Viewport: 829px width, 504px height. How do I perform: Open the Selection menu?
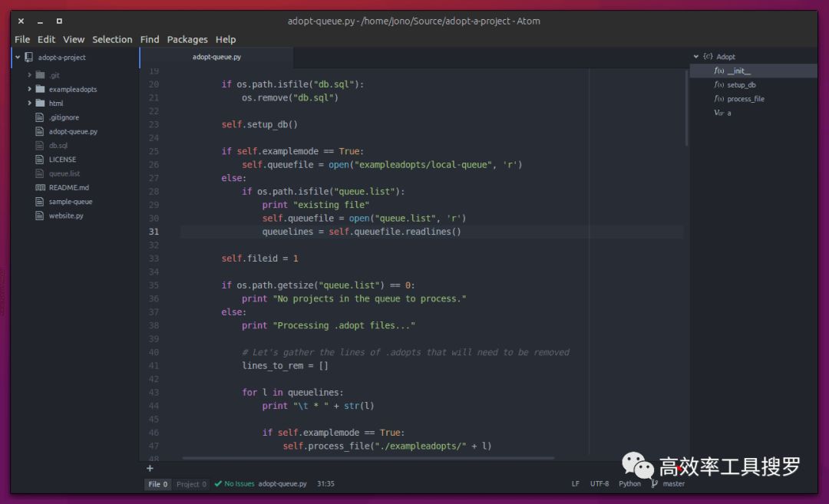[x=112, y=40]
